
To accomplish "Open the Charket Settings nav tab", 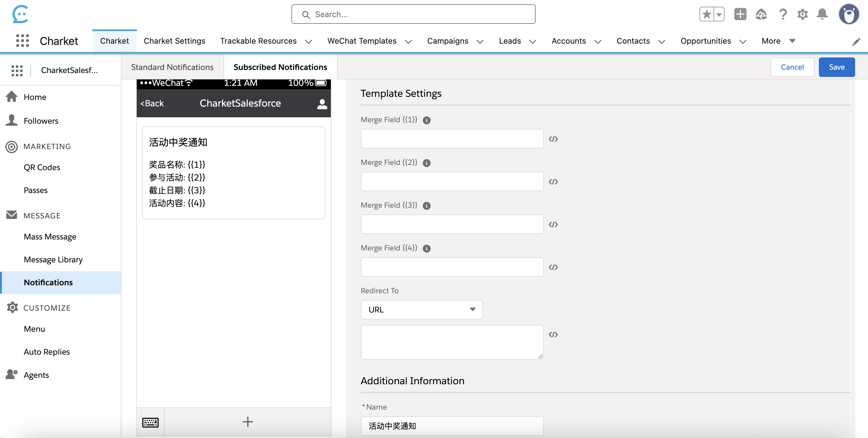I will tap(174, 41).
